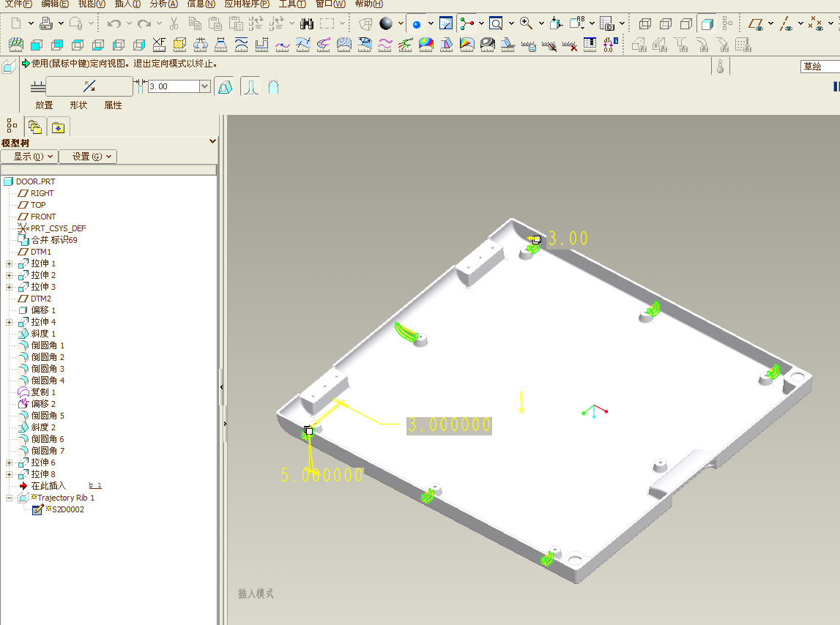Toggle the internal rounds option

(x=250, y=86)
